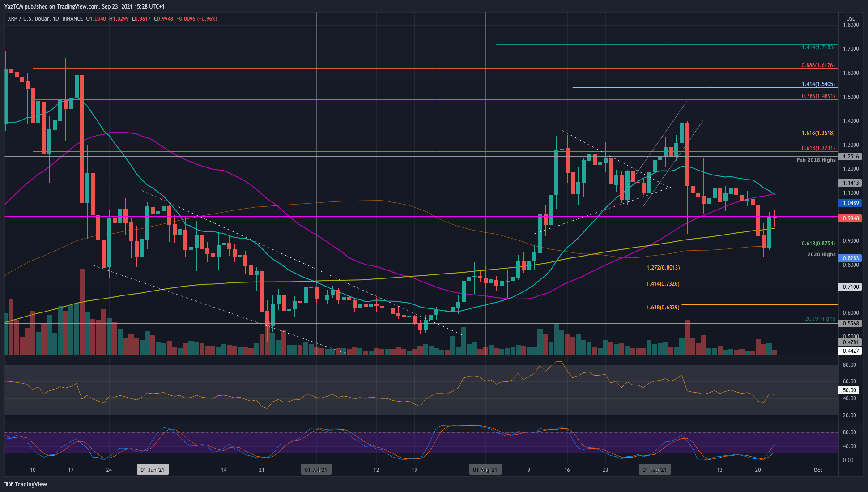868x492 pixels.
Task: Click the 0.786(1.4891) Fibonacci label
Action: 818,96
